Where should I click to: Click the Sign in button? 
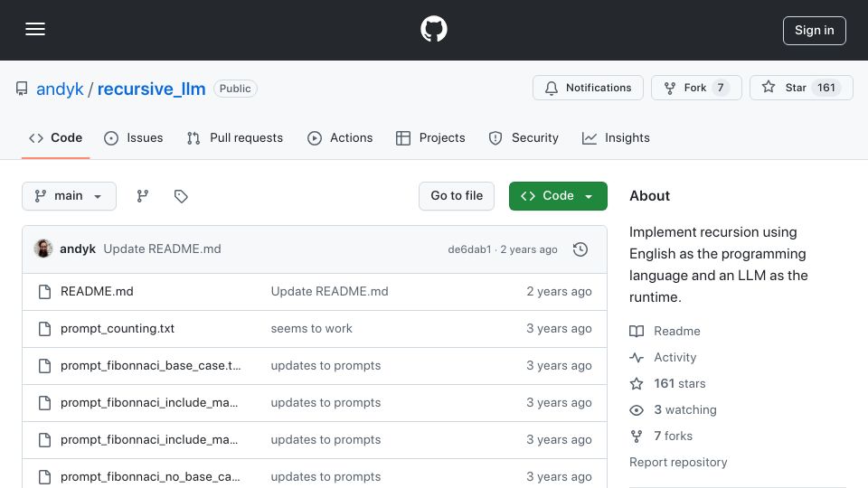click(x=815, y=31)
